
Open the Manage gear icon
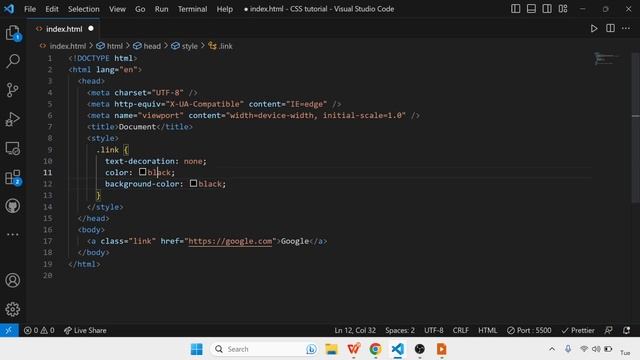pos(13,309)
